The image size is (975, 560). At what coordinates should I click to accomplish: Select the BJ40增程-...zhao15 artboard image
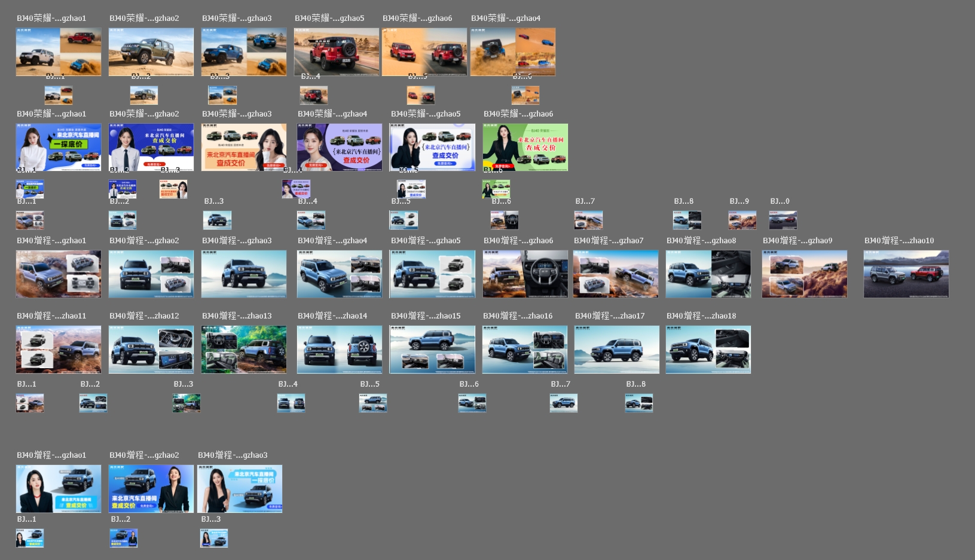[432, 350]
